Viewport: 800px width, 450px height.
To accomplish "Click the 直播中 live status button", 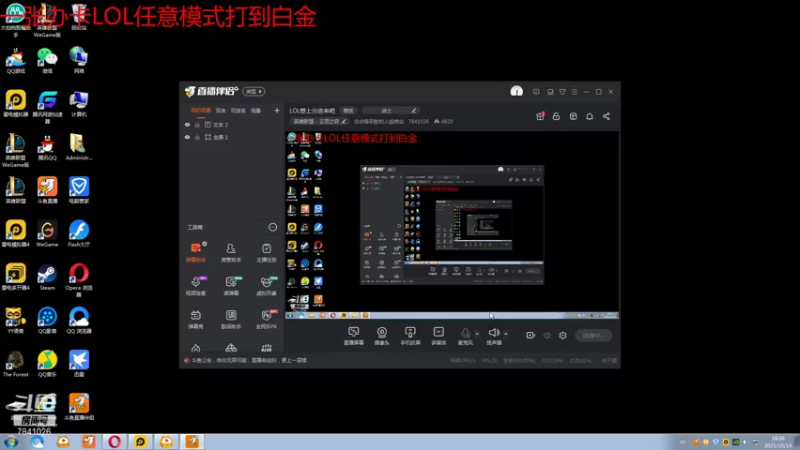I will (593, 335).
